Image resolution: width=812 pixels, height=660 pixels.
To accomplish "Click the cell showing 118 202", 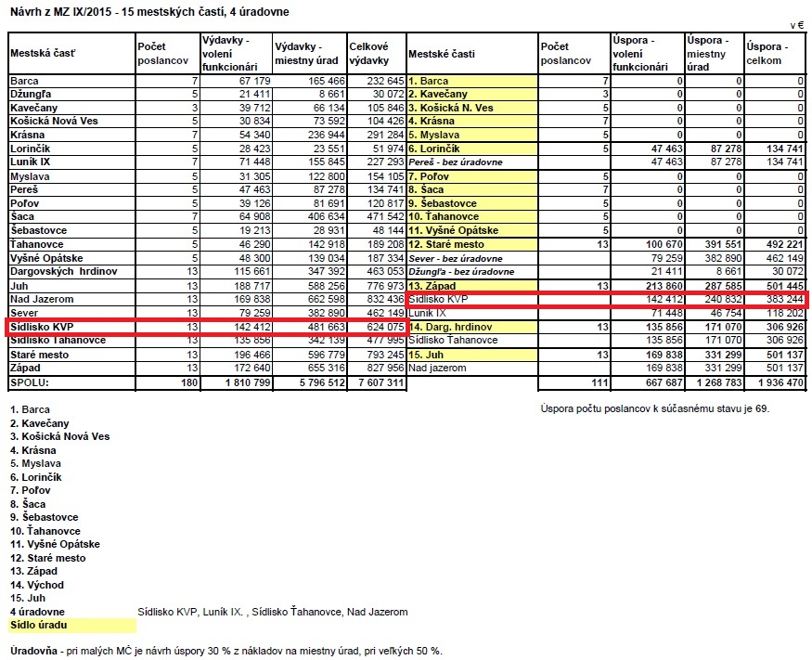I will [x=785, y=313].
